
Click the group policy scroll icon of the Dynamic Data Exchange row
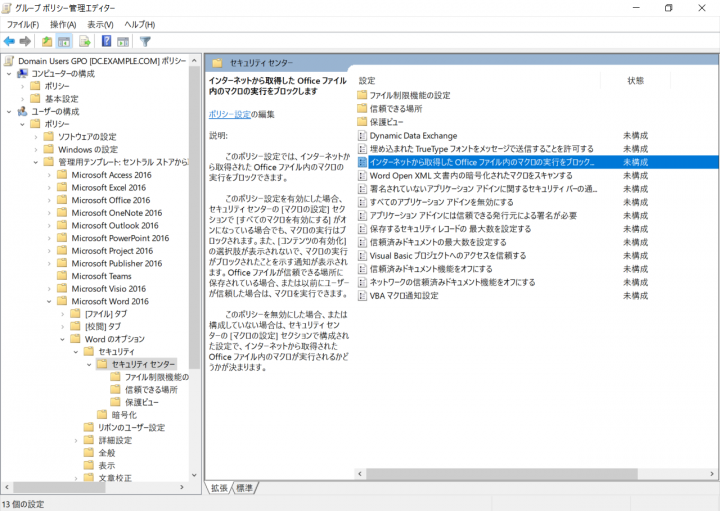(362, 135)
